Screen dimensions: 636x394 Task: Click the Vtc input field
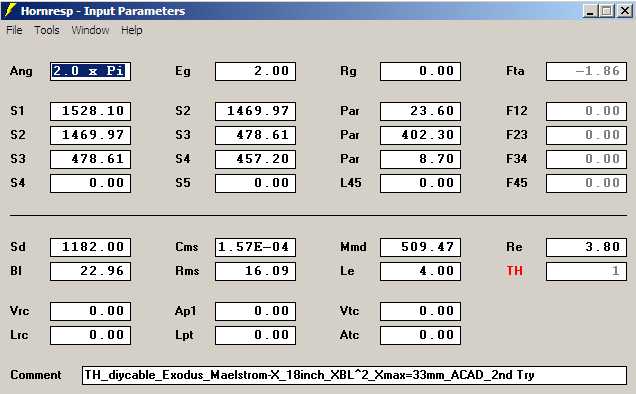tap(420, 311)
